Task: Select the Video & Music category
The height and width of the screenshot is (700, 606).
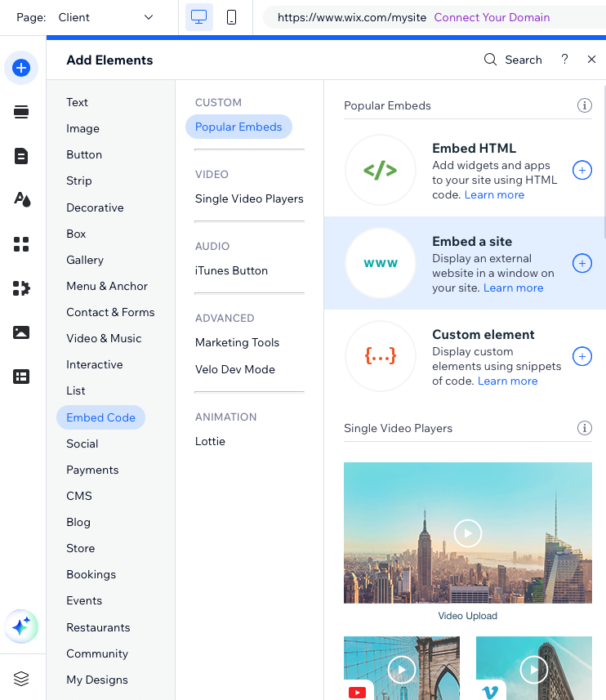Action: 104,338
